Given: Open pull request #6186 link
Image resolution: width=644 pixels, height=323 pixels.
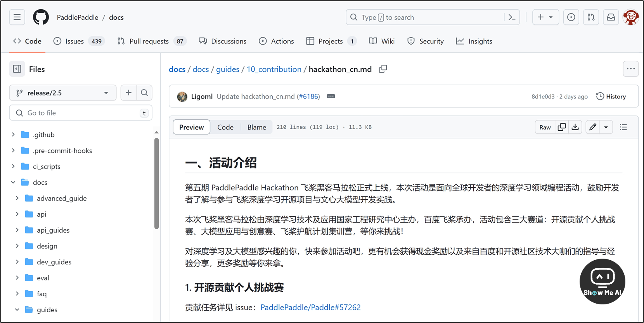Looking at the screenshot, I should click(308, 96).
